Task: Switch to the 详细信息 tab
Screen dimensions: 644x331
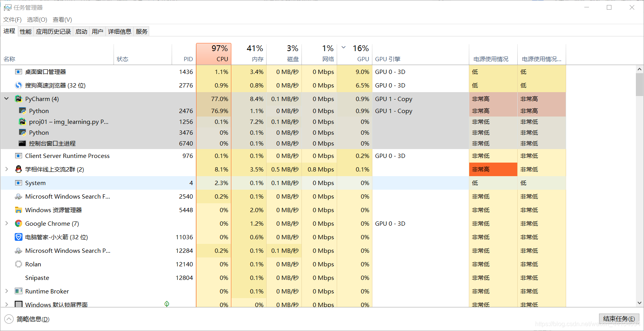Action: 120,31
